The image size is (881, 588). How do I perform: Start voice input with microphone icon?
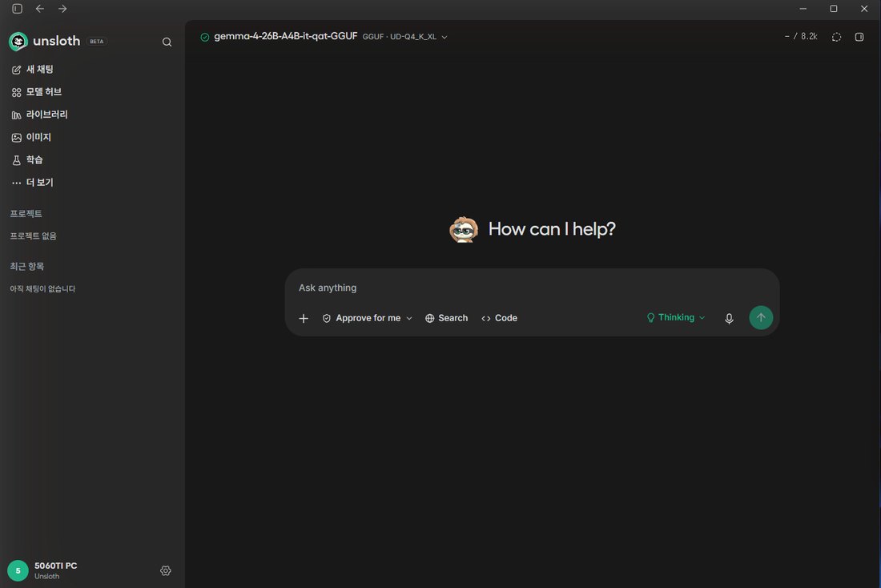pyautogui.click(x=729, y=318)
